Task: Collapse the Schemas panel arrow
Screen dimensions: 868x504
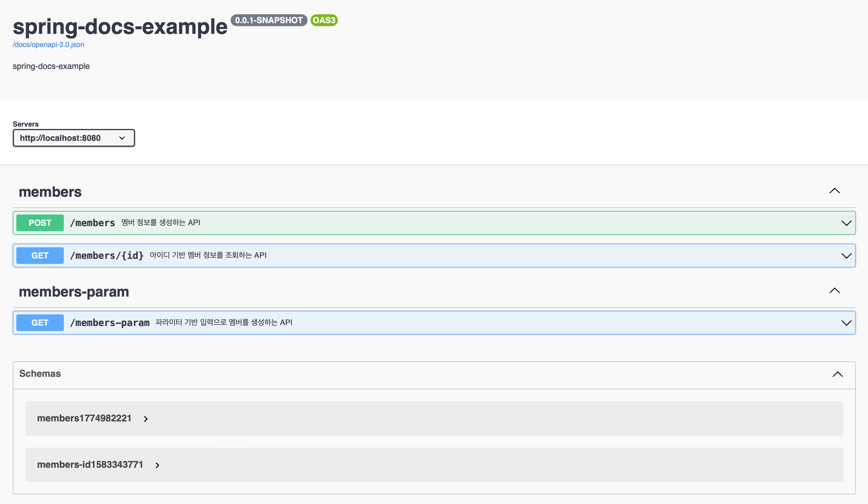Action: point(837,374)
